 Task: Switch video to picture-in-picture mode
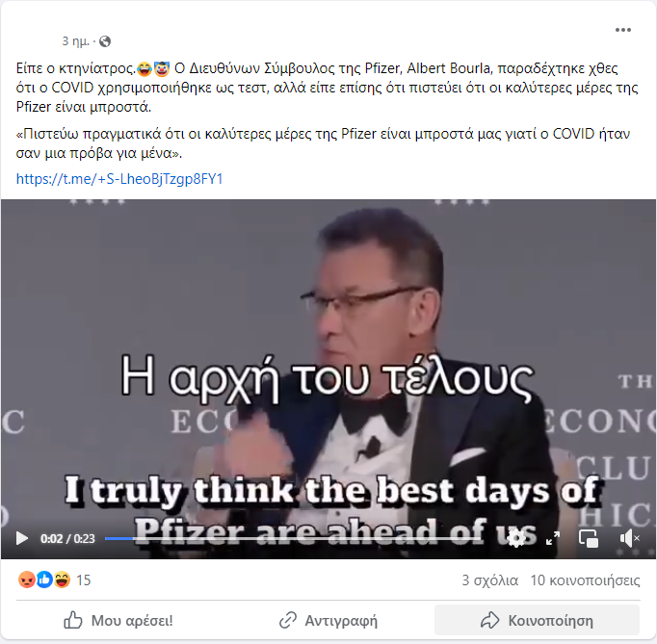(x=589, y=538)
